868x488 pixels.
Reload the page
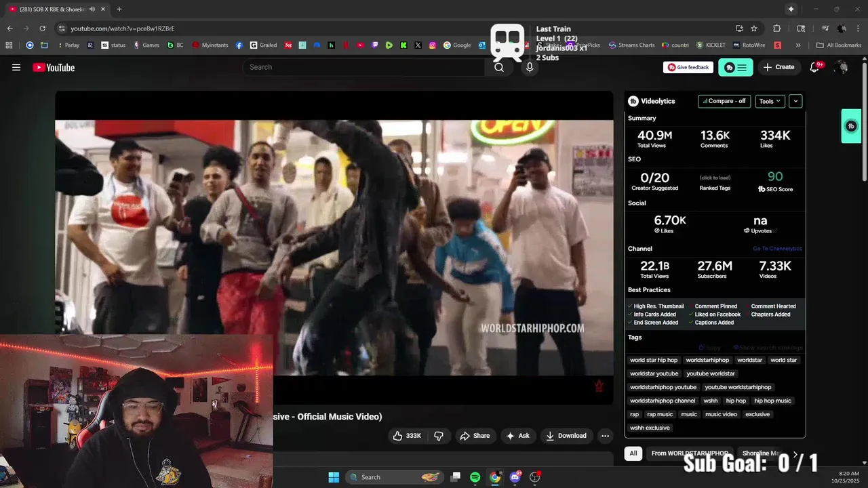[42, 28]
